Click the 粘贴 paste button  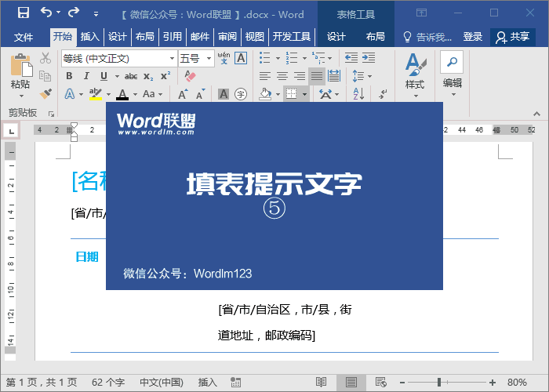[x=20, y=75]
